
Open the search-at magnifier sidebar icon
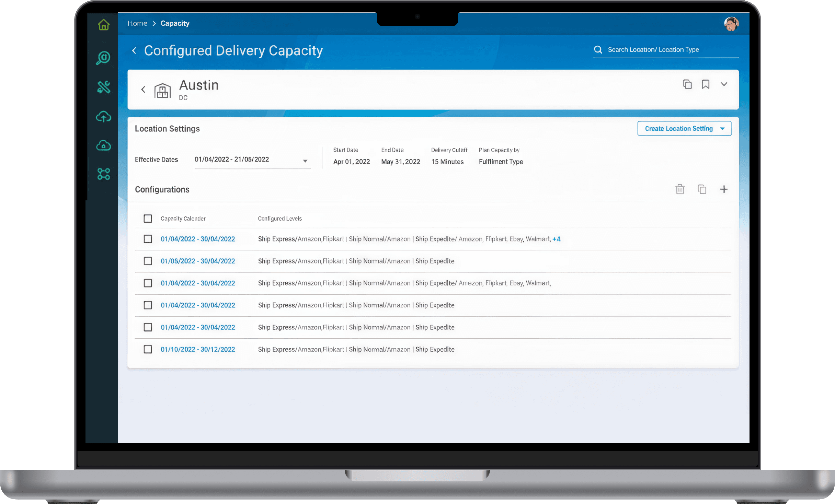click(103, 58)
